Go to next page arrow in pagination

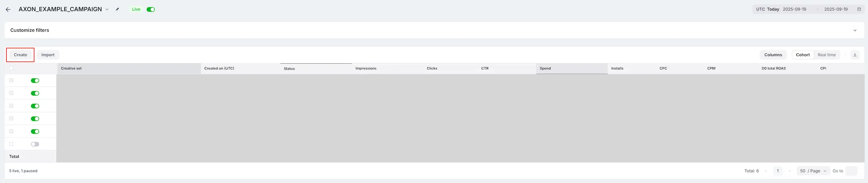(x=790, y=171)
